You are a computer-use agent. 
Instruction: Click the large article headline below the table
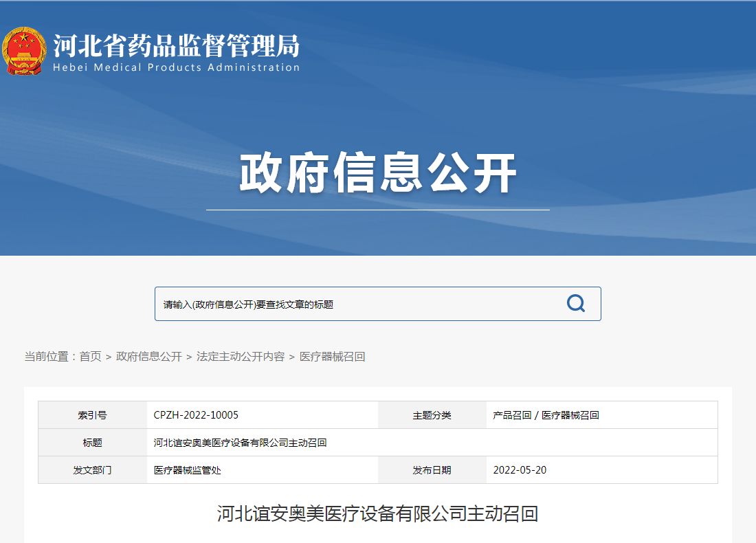point(377,513)
